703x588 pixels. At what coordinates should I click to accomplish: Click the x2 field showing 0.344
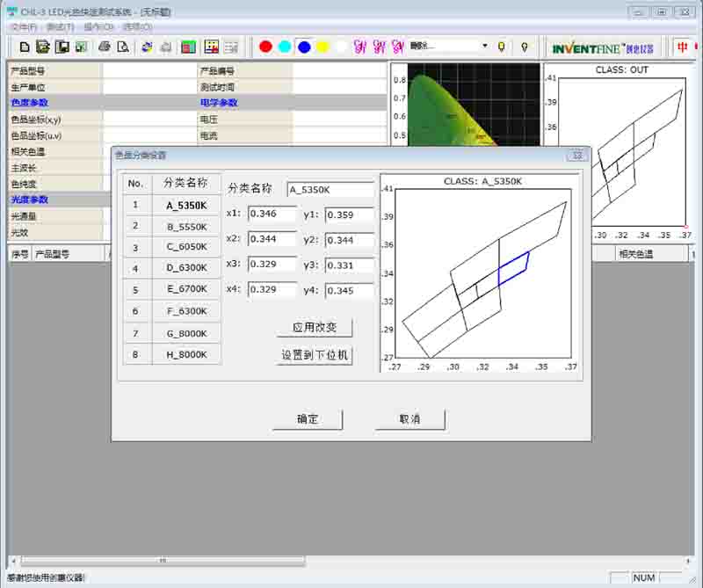click(x=272, y=239)
